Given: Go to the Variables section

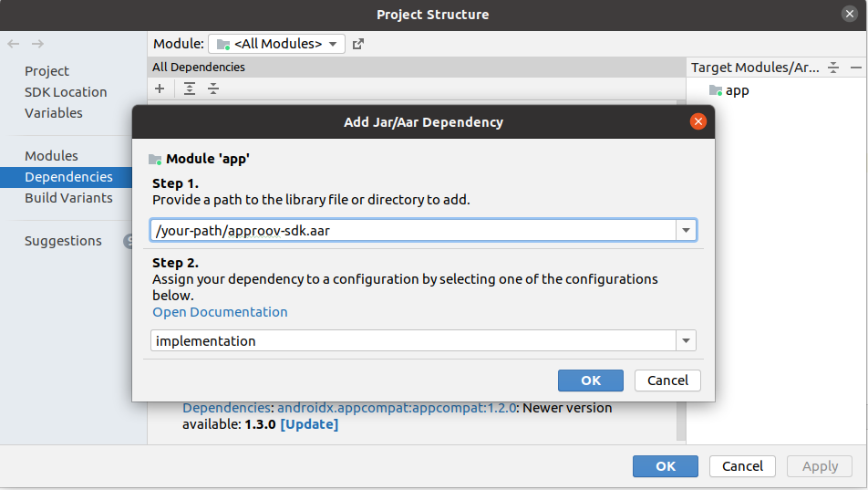Looking at the screenshot, I should (54, 113).
